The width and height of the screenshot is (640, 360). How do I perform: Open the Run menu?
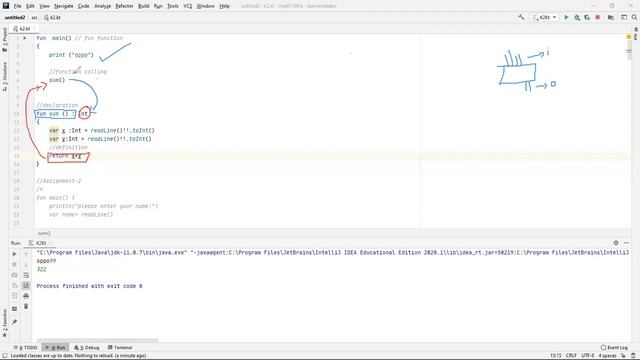pos(158,6)
